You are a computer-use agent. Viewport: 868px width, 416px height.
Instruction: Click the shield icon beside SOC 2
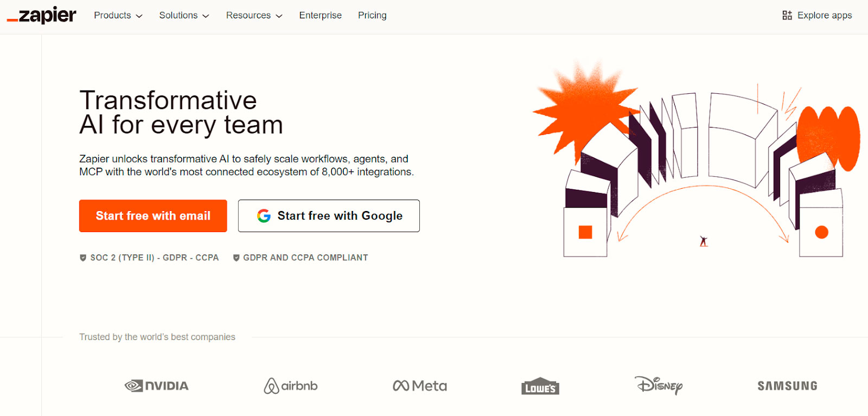(83, 258)
